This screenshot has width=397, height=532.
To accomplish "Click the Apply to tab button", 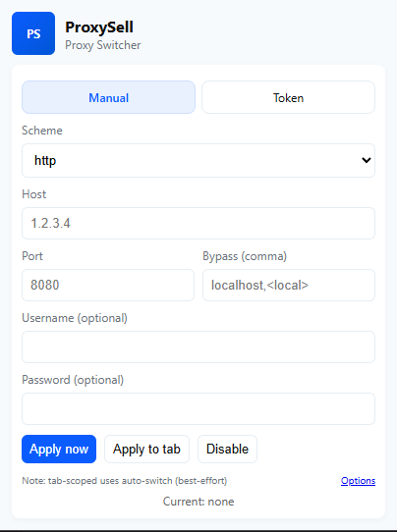I will pyautogui.click(x=146, y=449).
